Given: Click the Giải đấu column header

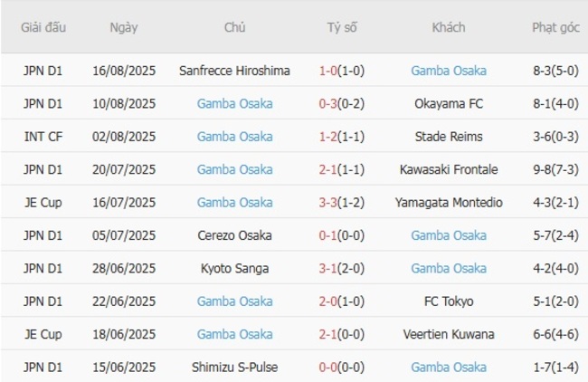Looking at the screenshot, I should (43, 27).
